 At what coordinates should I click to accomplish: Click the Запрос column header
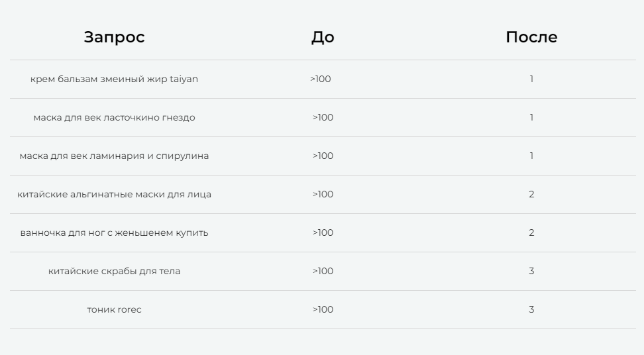pos(114,37)
